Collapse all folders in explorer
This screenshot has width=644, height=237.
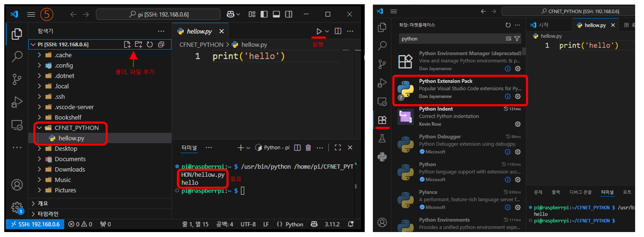click(161, 45)
